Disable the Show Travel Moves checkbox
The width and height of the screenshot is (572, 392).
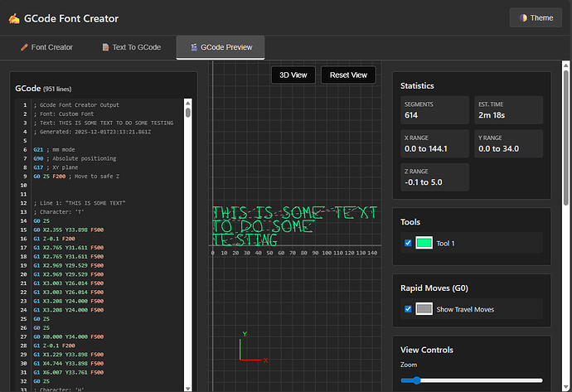pos(407,308)
